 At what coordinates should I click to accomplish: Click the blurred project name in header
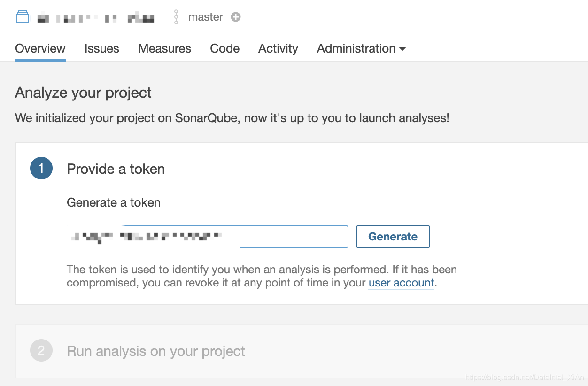pos(96,18)
